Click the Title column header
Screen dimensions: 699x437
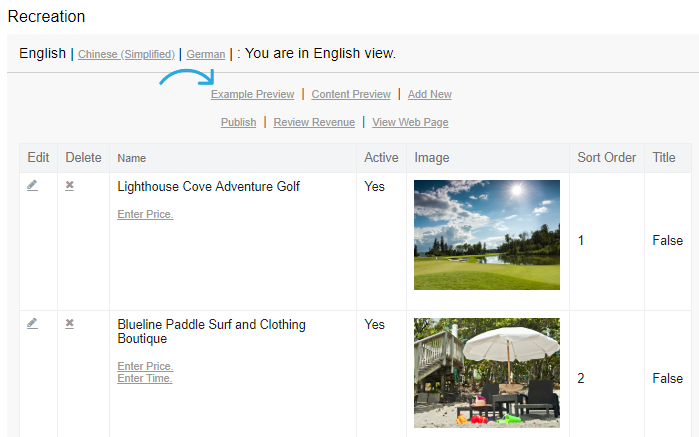coord(664,157)
